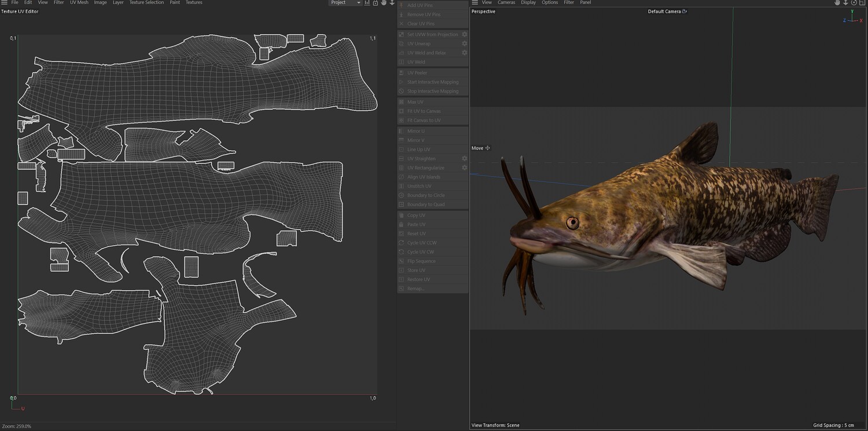Screen dimensions: 868x431
Task: Toggle the perspective viewport maximize icon
Action: [862, 3]
